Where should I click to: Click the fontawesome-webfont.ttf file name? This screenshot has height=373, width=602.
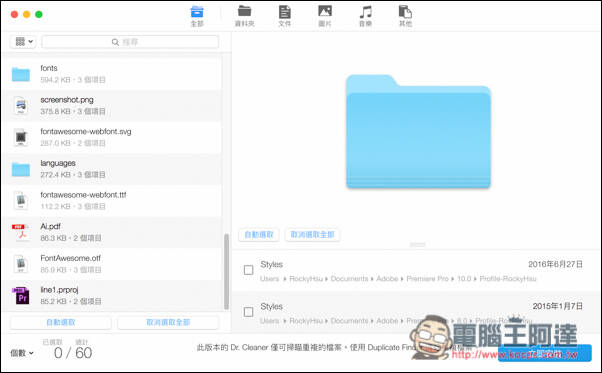[x=83, y=195]
